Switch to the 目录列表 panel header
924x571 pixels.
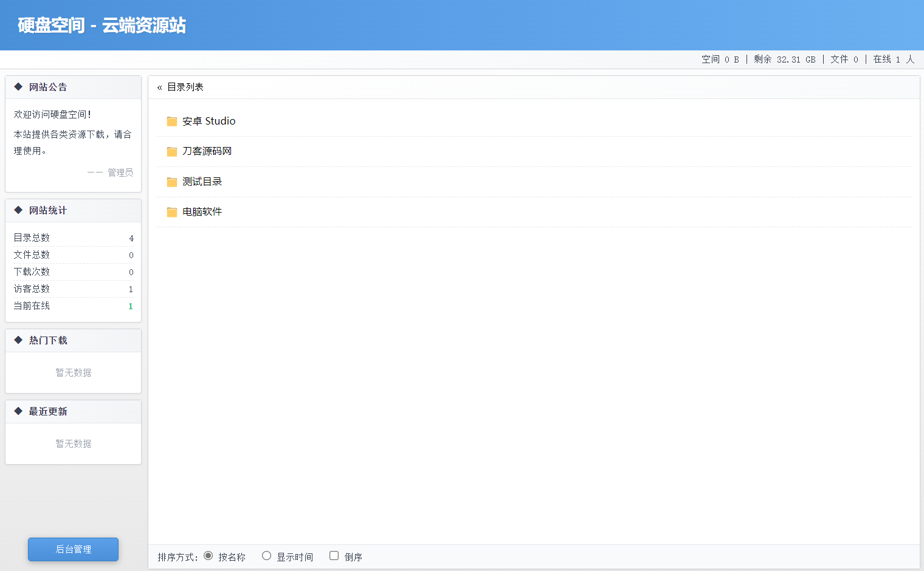pos(184,87)
